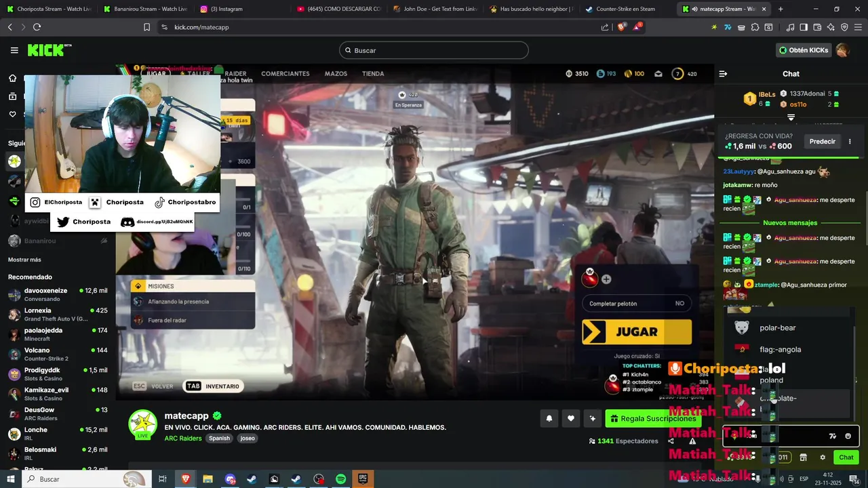Open a new browser tab
This screenshot has width=868, height=488.
click(x=781, y=9)
